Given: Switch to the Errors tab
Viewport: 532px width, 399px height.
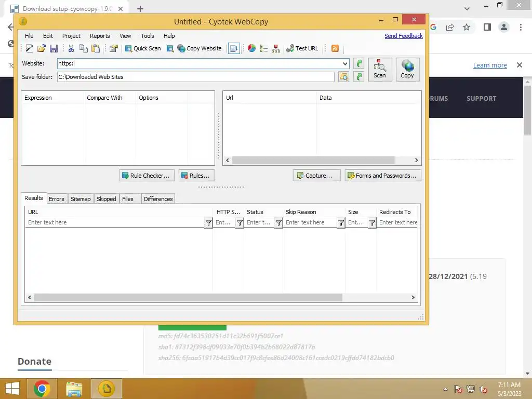Looking at the screenshot, I should [56, 199].
